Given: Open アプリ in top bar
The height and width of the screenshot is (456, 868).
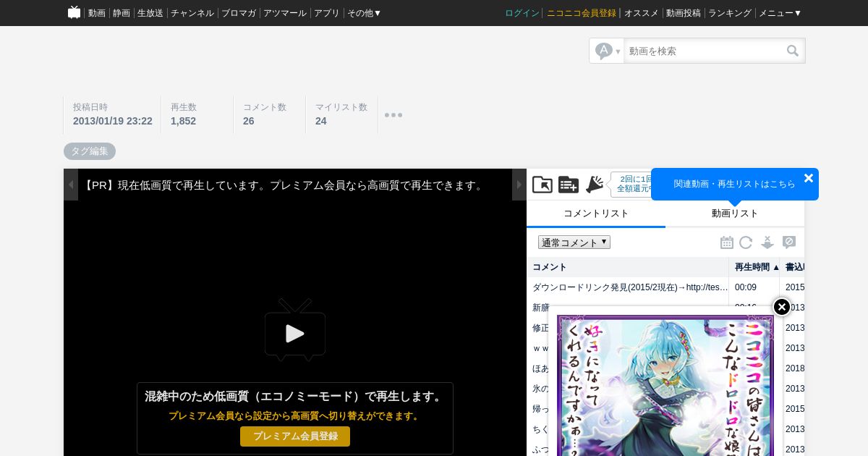Looking at the screenshot, I should (327, 13).
